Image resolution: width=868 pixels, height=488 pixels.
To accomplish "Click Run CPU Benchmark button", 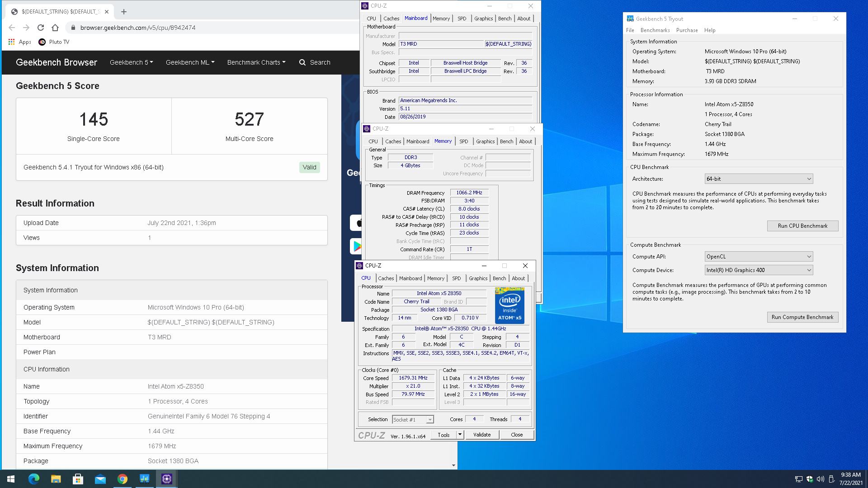I will click(x=802, y=226).
